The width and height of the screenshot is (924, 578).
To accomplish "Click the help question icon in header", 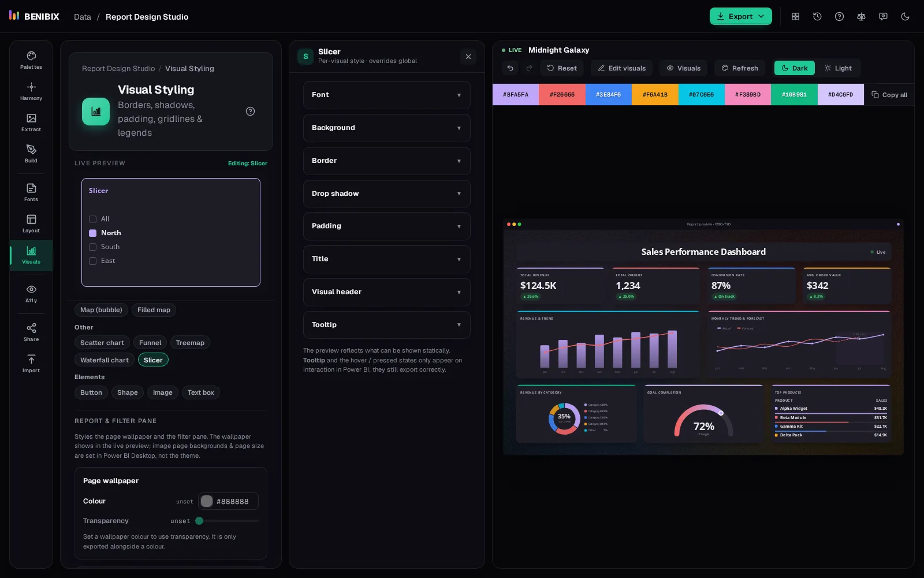I will 839,17.
